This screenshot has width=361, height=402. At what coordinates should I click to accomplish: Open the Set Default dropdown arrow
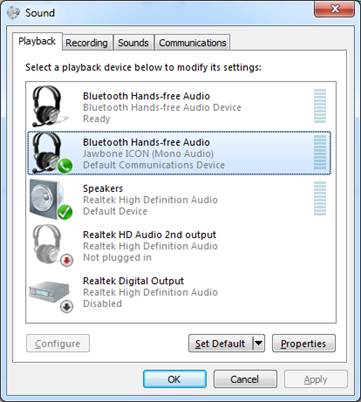(259, 343)
